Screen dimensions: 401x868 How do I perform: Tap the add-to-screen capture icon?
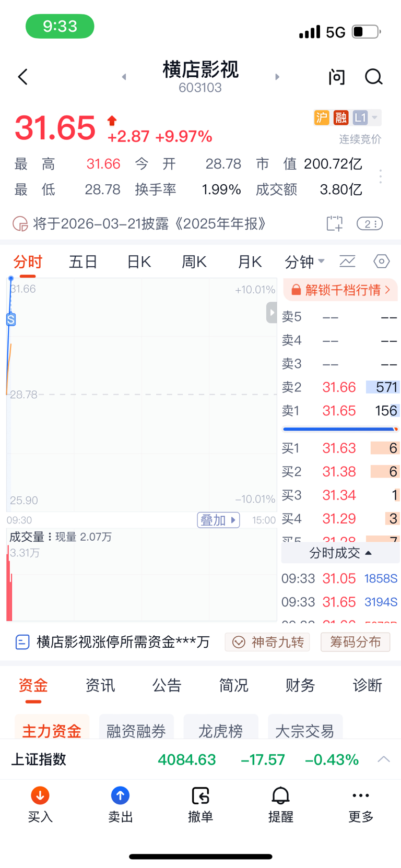tap(334, 223)
